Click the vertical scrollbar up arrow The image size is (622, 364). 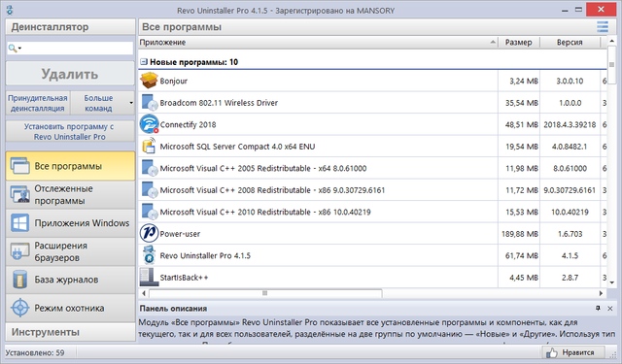[x=611, y=41]
